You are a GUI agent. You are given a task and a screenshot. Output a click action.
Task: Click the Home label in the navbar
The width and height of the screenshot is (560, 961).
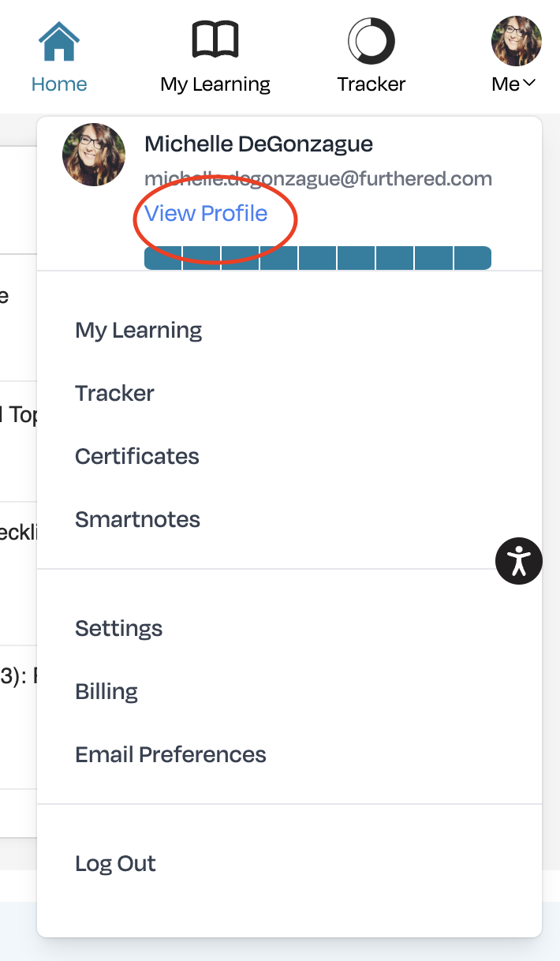tap(59, 84)
